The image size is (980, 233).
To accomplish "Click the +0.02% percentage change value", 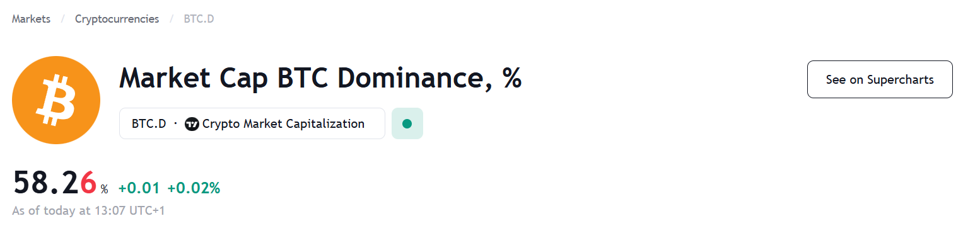I will [x=194, y=188].
